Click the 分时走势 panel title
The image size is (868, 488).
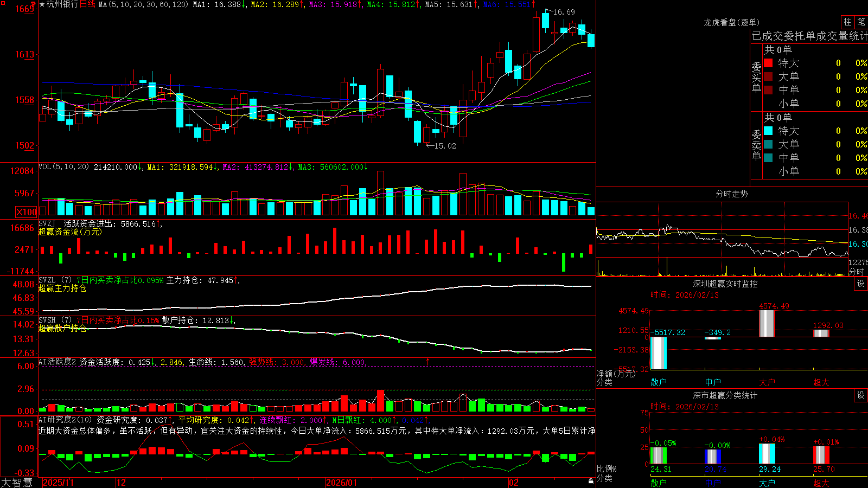tap(732, 194)
